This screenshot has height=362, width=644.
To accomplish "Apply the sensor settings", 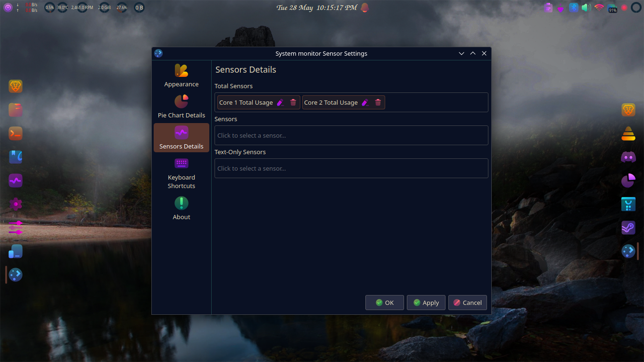I will tap(426, 303).
